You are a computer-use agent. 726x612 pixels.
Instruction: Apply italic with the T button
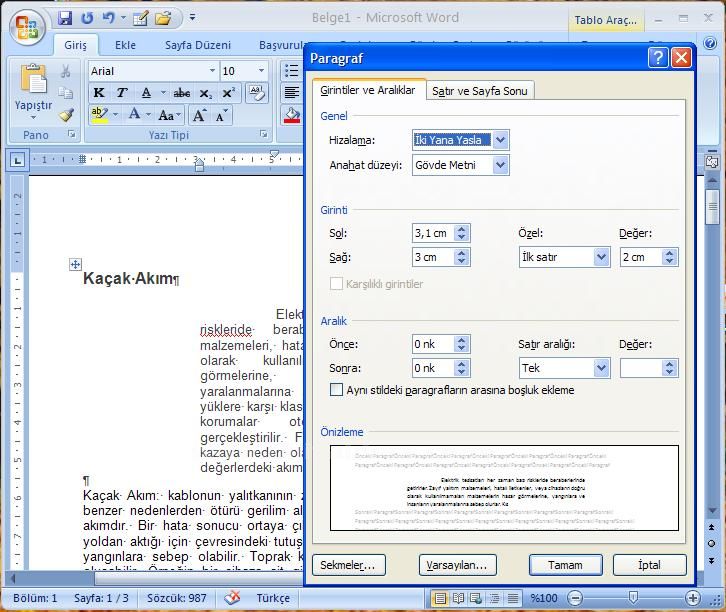[121, 93]
